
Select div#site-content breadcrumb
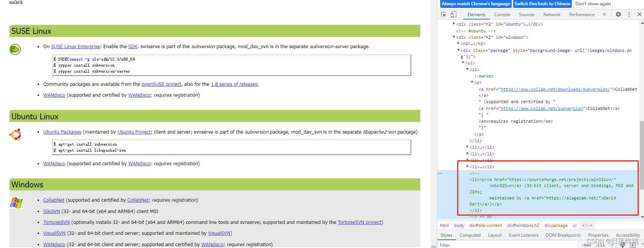[486, 225]
